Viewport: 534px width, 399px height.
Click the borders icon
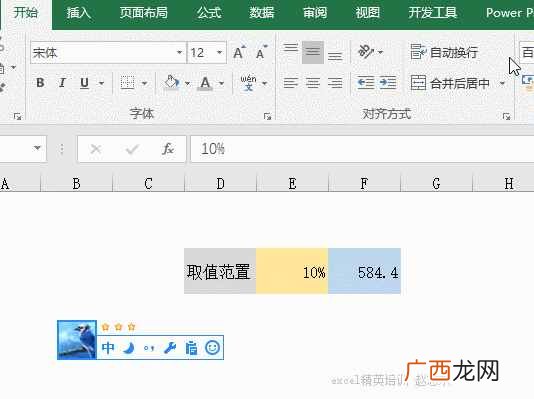click(127, 83)
